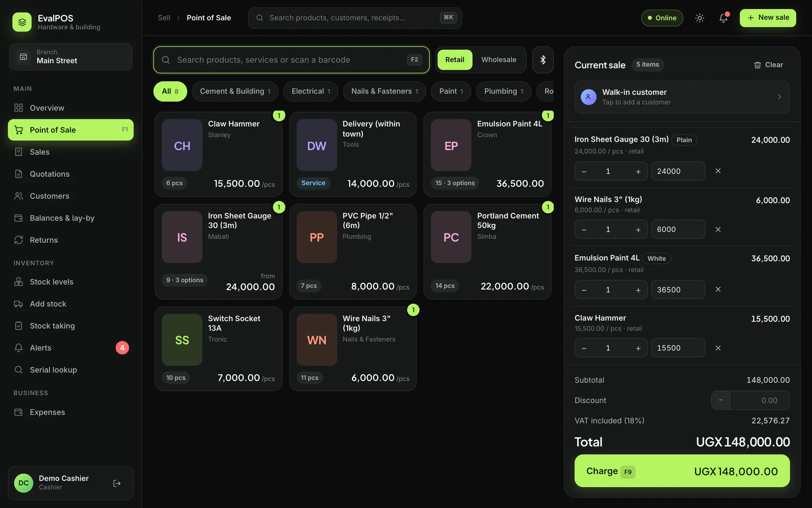This screenshot has height=508, width=812.
Task: Decrease Wire Nails 3" quantity
Action: pyautogui.click(x=584, y=229)
